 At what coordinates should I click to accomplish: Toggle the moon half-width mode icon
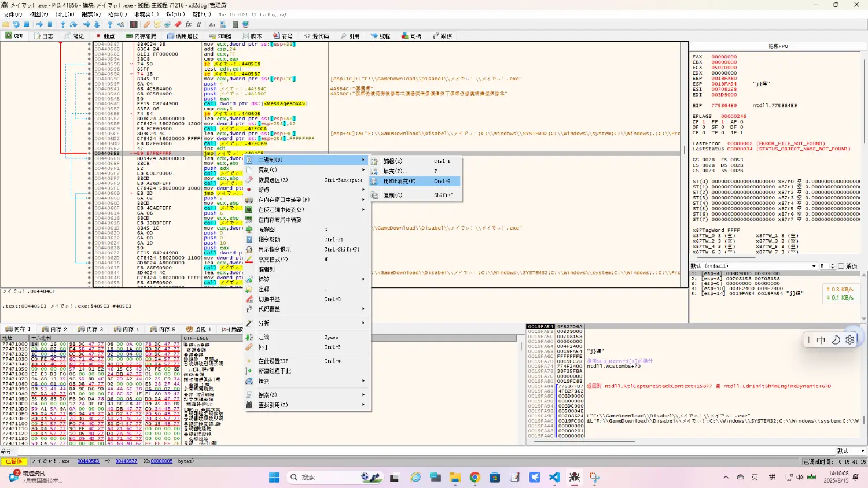coord(835,340)
